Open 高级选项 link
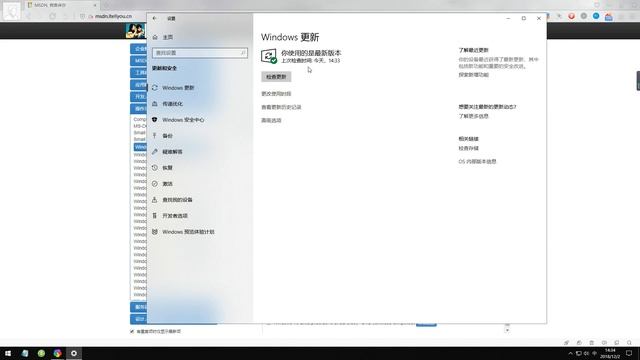640x360 pixels. [x=271, y=120]
